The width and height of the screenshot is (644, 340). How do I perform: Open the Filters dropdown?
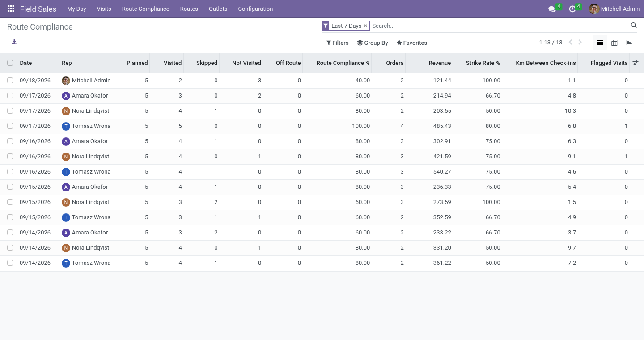click(x=338, y=43)
